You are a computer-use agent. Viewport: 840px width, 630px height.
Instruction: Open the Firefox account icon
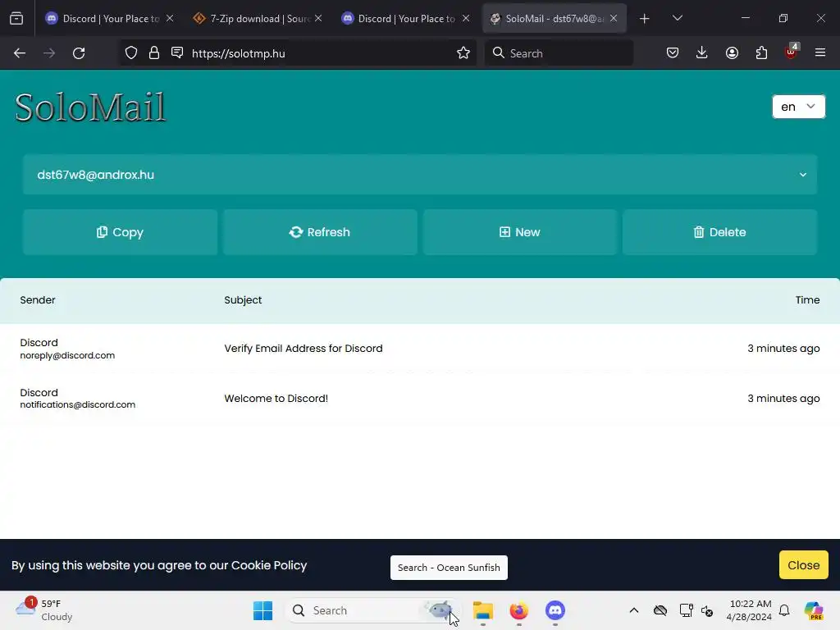[x=732, y=53]
